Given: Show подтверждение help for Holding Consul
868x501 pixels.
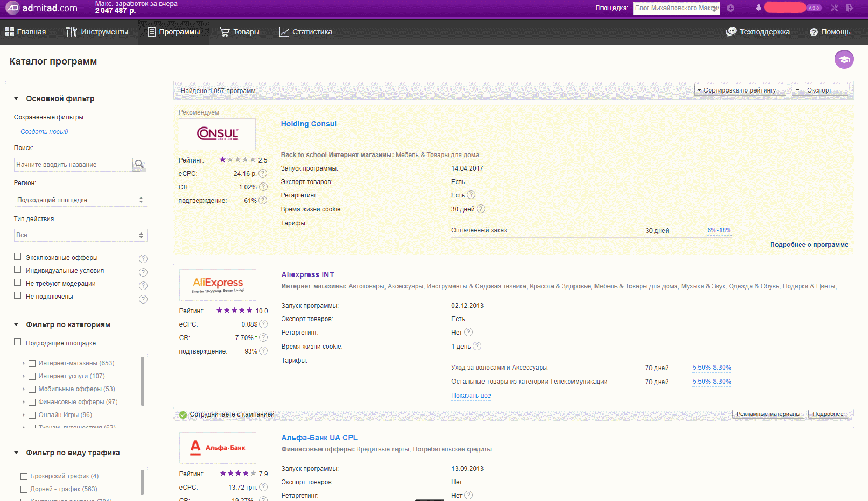Looking at the screenshot, I should coord(263,200).
